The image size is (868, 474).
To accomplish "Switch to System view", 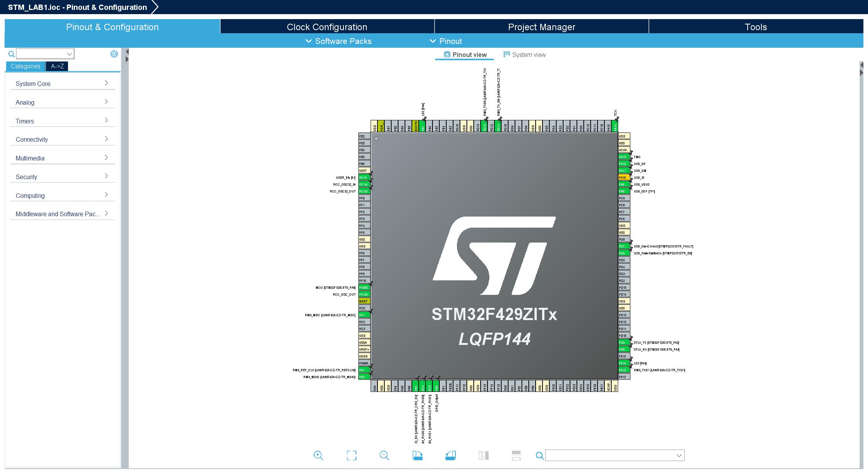I will [x=525, y=55].
